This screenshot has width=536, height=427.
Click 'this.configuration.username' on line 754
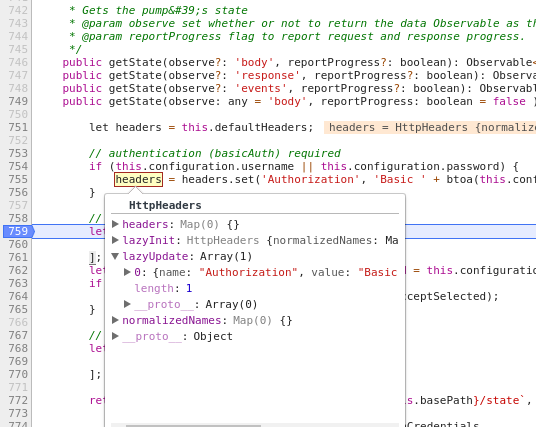[204, 166]
